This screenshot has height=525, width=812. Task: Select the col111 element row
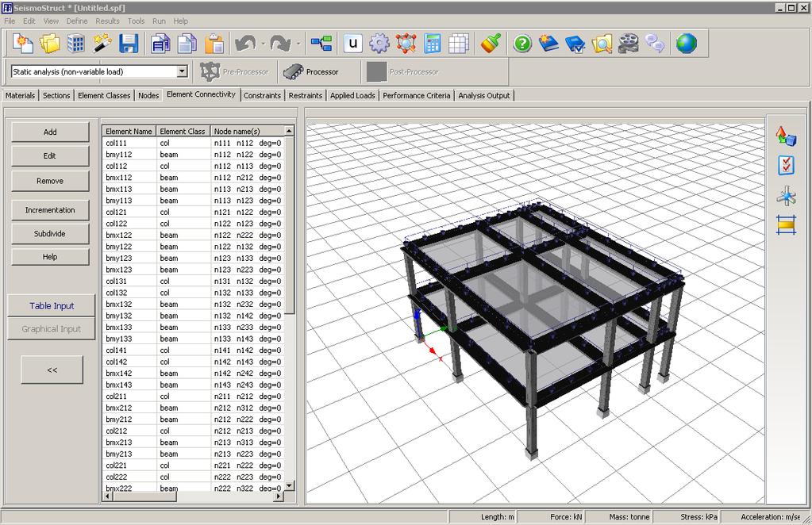click(193, 143)
